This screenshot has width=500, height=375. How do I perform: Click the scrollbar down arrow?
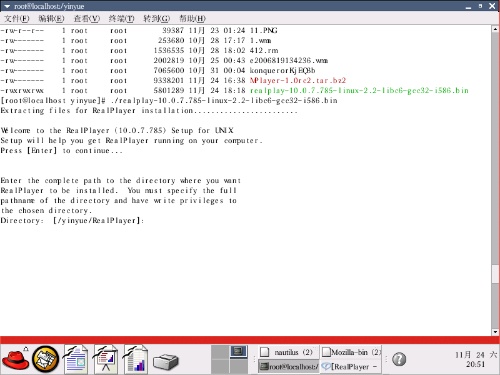coord(495,332)
